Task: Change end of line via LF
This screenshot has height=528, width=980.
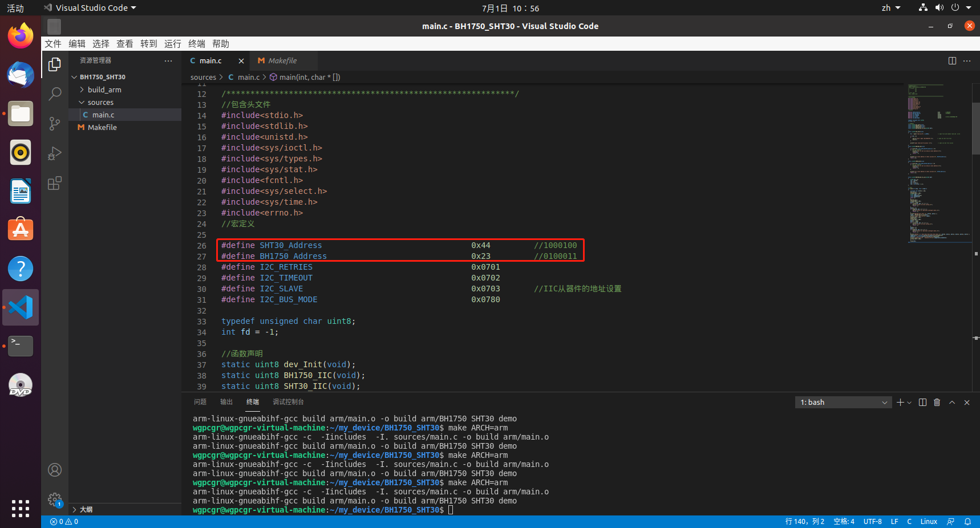Action: click(x=894, y=522)
